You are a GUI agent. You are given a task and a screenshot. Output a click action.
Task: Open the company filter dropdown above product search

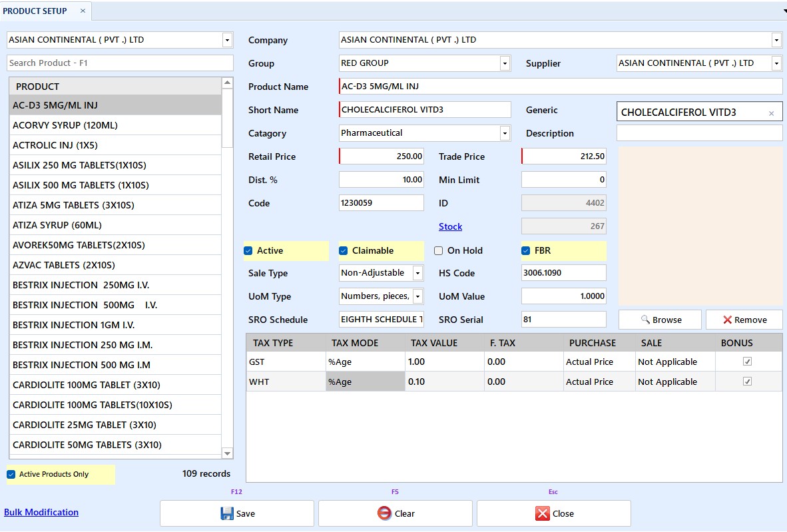click(x=227, y=40)
